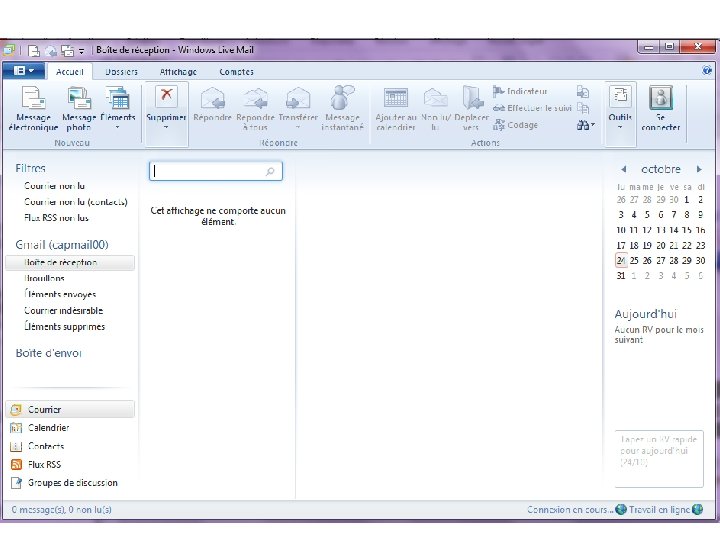
Task: Open the Brouillons folder
Action: pyautogui.click(x=44, y=278)
